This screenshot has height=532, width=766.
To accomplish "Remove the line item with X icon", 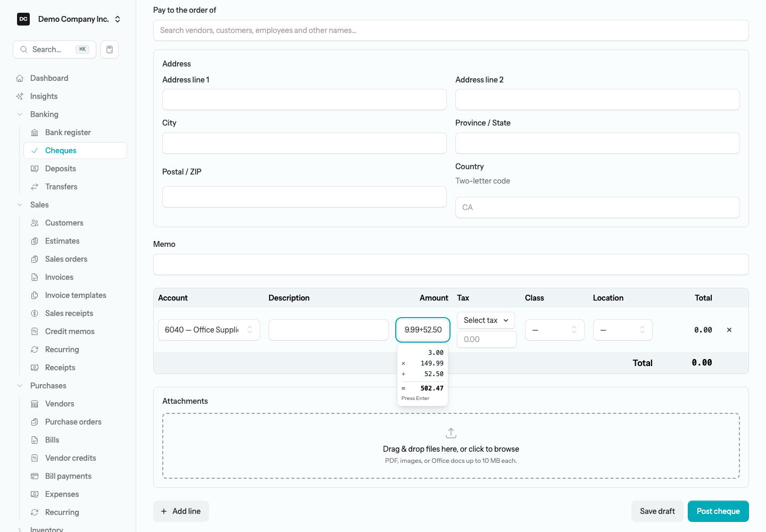I will [x=729, y=330].
